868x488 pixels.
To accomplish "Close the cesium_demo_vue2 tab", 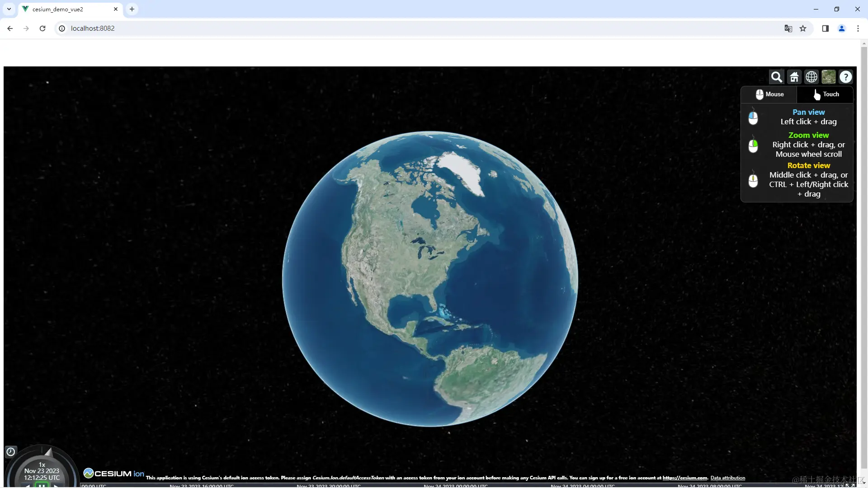I will (116, 9).
